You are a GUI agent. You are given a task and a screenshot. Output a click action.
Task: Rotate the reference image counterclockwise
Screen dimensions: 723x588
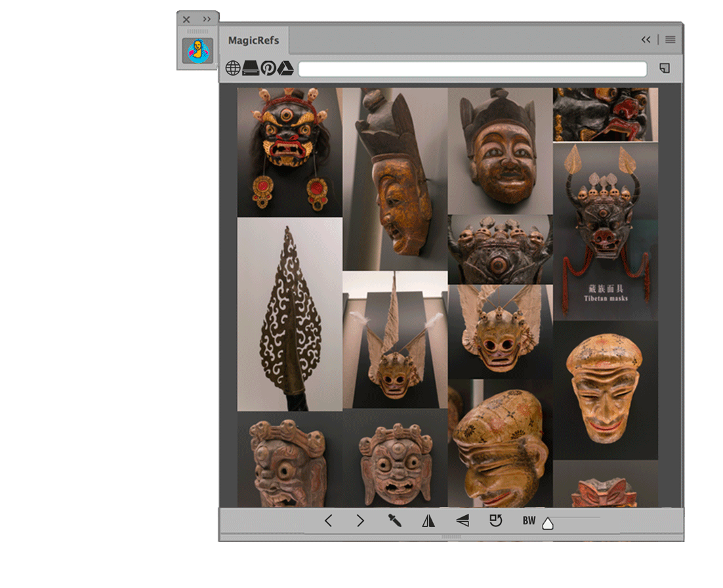pos(496,521)
